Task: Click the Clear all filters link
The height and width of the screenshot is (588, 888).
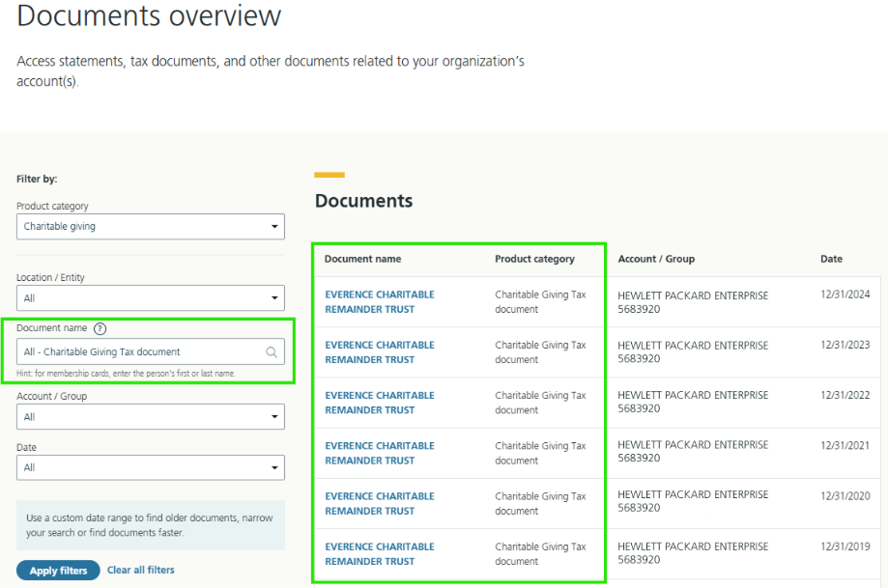Action: [x=140, y=570]
